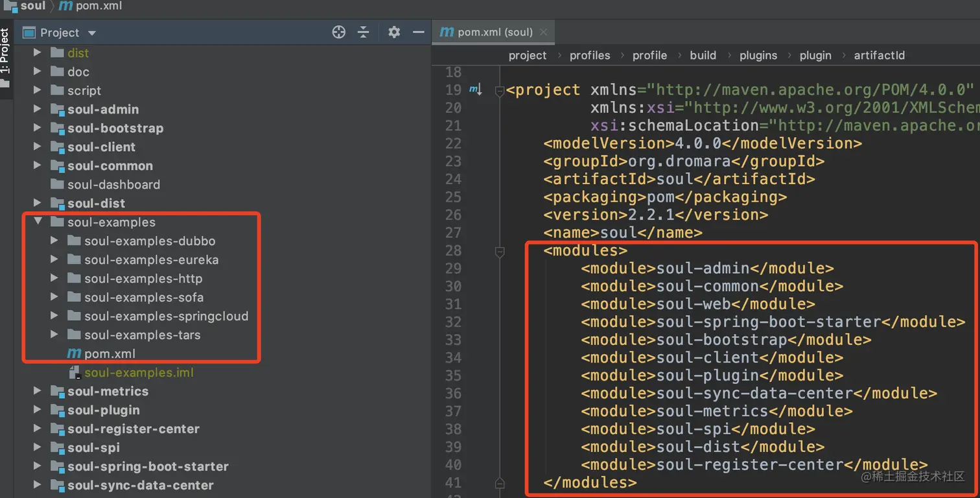The image size is (980, 498).
Task: Expand the soul-spi module in the tree
Action: pos(38,448)
